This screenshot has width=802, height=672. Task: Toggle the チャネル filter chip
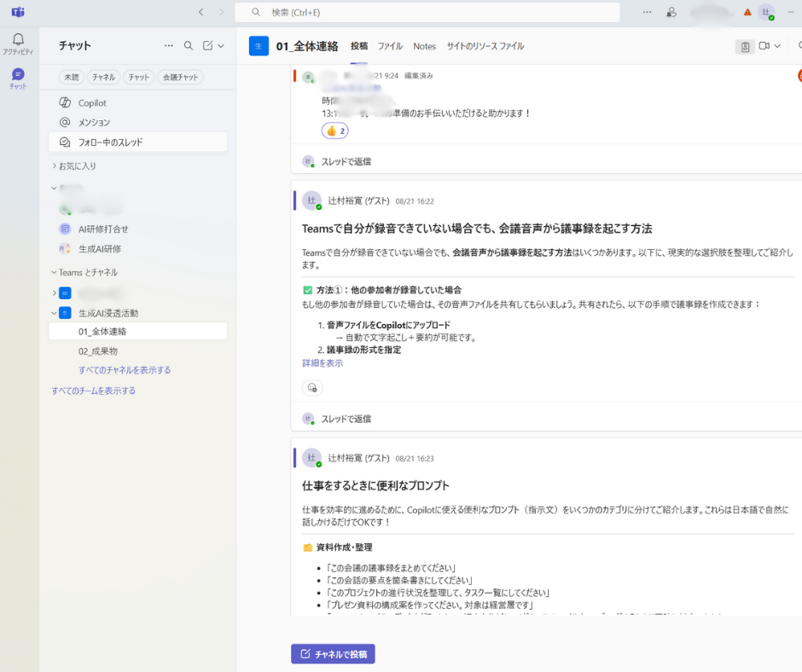[104, 78]
